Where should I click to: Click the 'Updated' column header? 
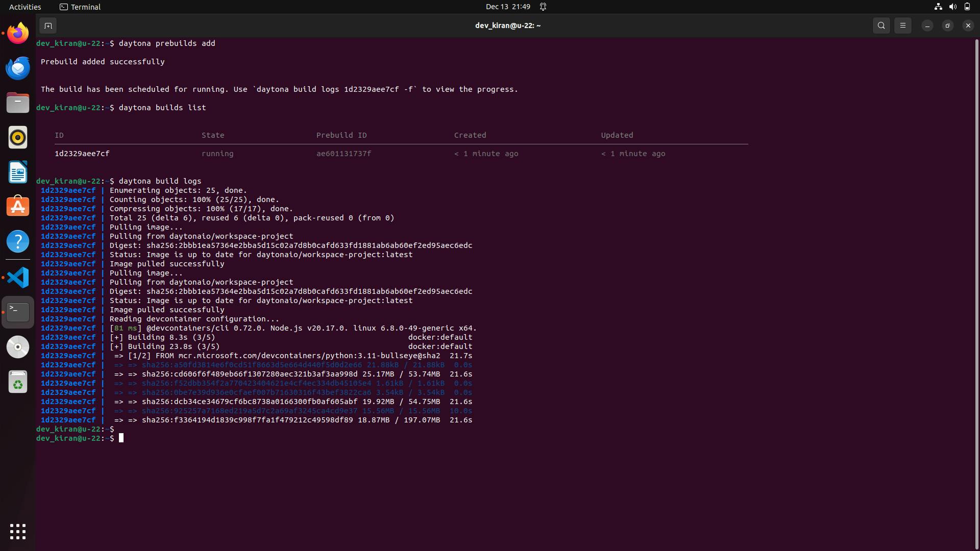[x=617, y=135]
